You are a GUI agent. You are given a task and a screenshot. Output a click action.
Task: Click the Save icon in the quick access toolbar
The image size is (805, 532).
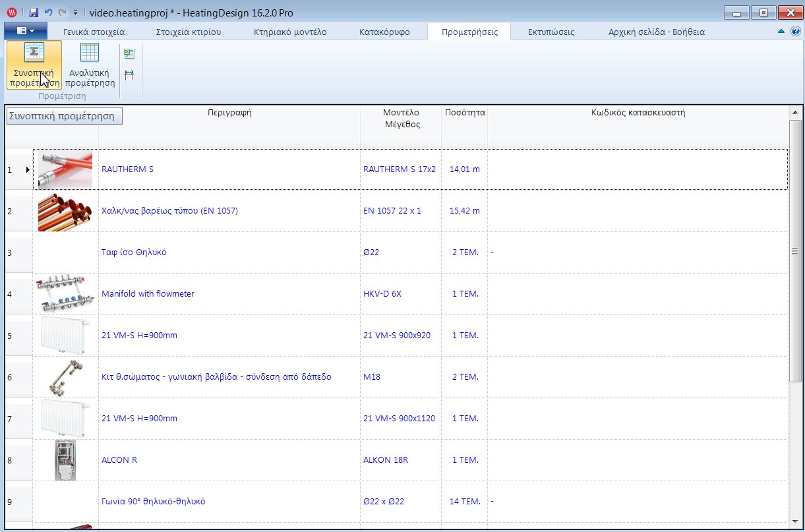(x=34, y=13)
